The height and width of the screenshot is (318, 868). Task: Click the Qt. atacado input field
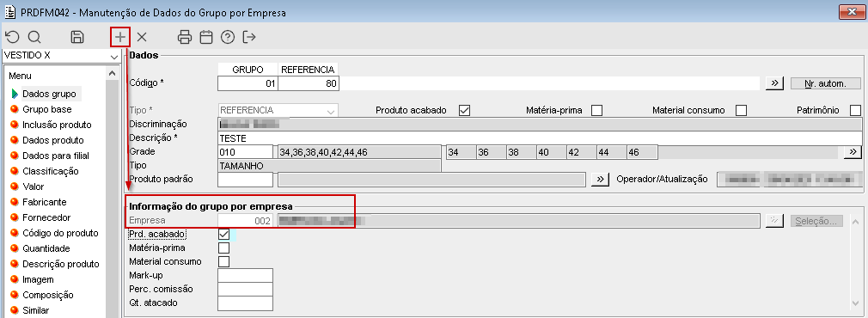tap(245, 303)
